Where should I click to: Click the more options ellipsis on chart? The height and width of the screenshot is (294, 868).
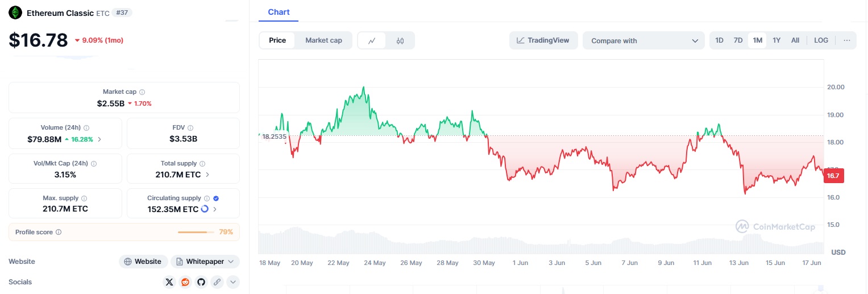846,40
